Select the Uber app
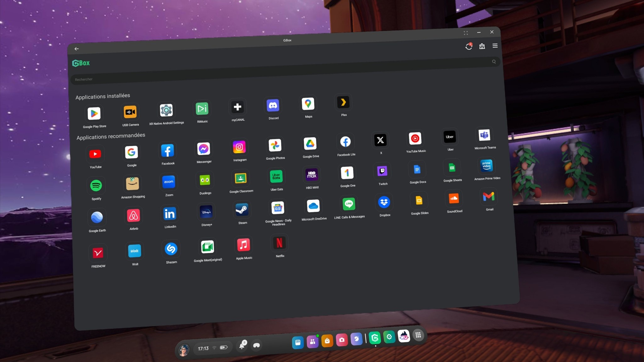The image size is (644, 362). (450, 137)
